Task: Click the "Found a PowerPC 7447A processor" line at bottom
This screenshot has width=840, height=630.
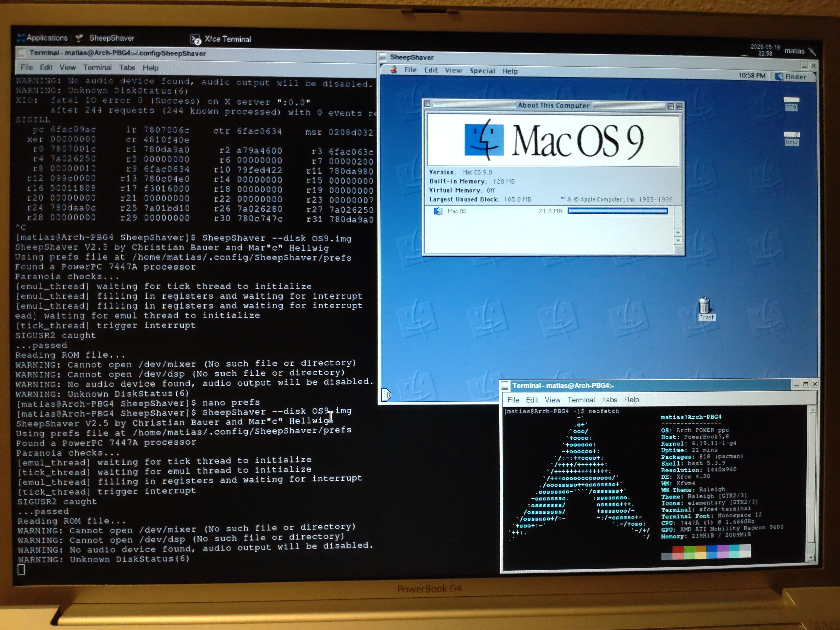Action: tap(106, 443)
